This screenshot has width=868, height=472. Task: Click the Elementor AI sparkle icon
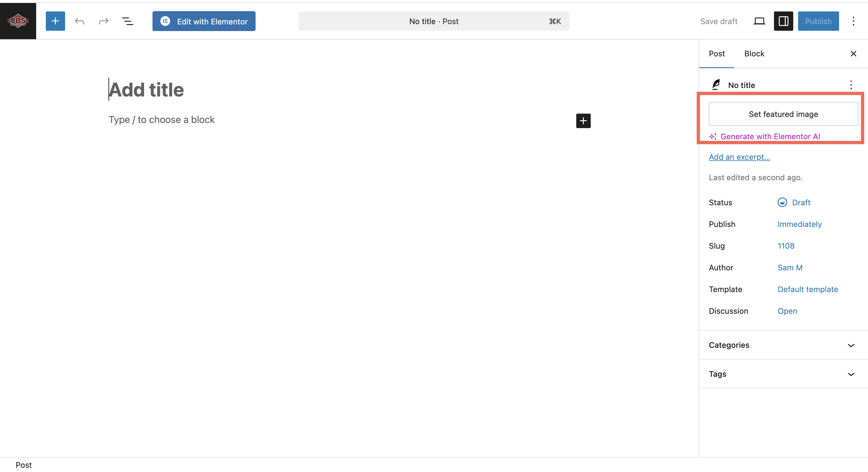[713, 137]
